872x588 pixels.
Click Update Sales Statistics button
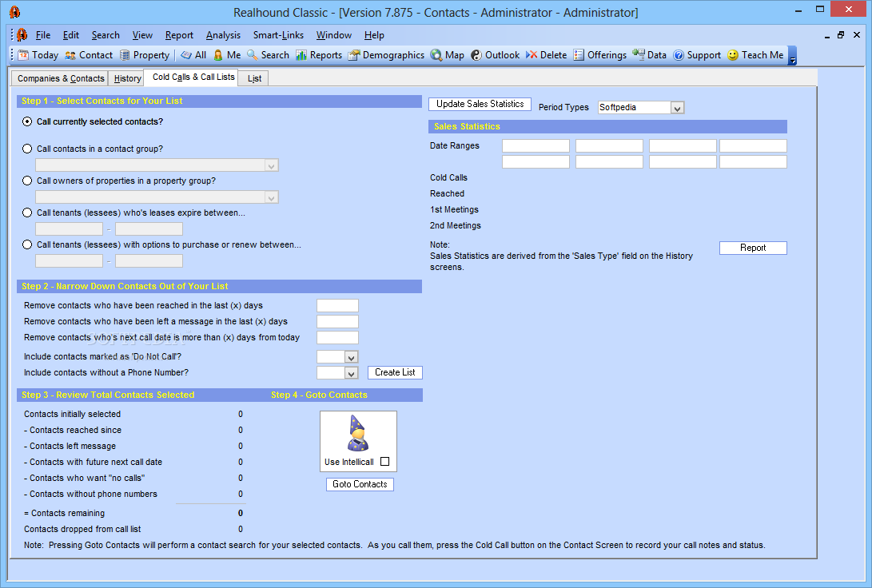(x=480, y=104)
